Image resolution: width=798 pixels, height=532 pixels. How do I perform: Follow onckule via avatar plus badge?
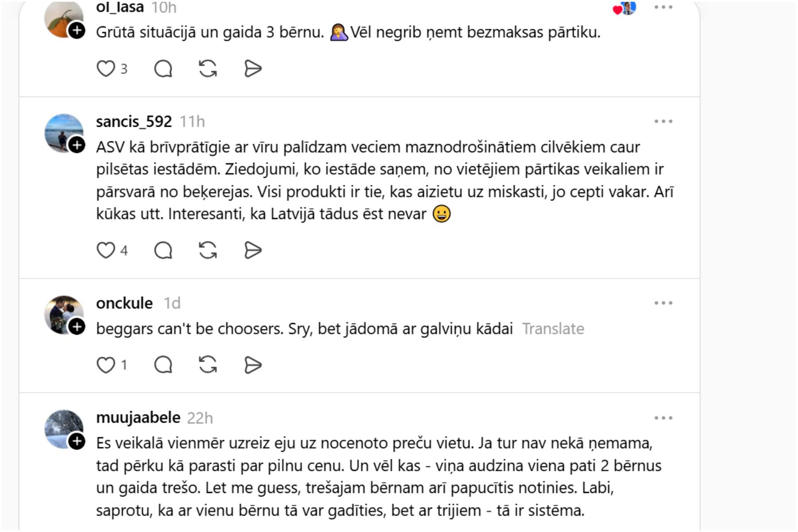coord(77,327)
